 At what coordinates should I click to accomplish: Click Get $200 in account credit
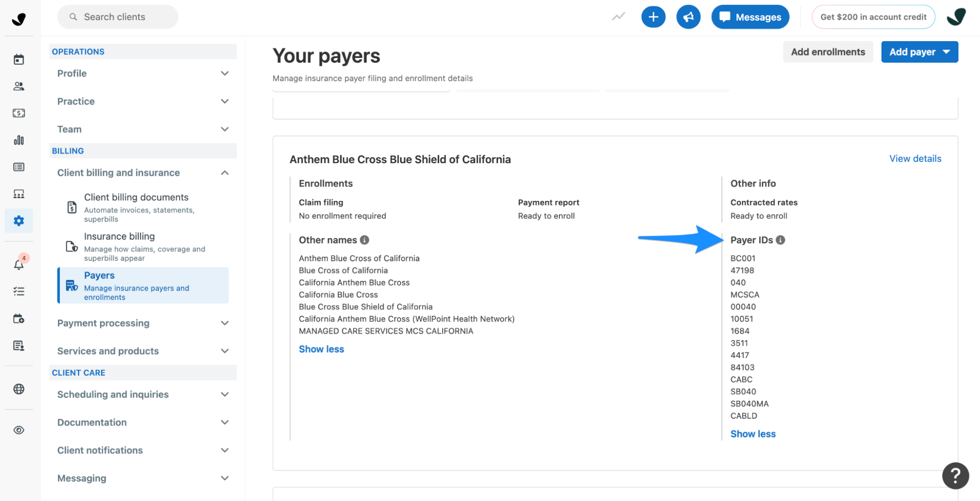tap(873, 17)
